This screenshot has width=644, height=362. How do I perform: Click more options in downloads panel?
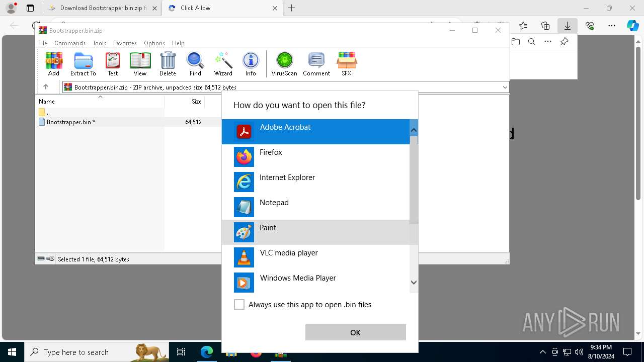pos(548,42)
